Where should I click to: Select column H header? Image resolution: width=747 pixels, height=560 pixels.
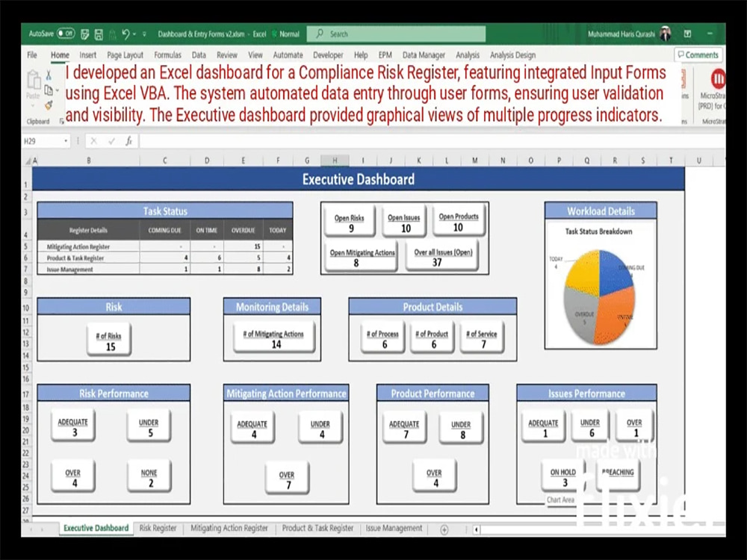point(335,161)
